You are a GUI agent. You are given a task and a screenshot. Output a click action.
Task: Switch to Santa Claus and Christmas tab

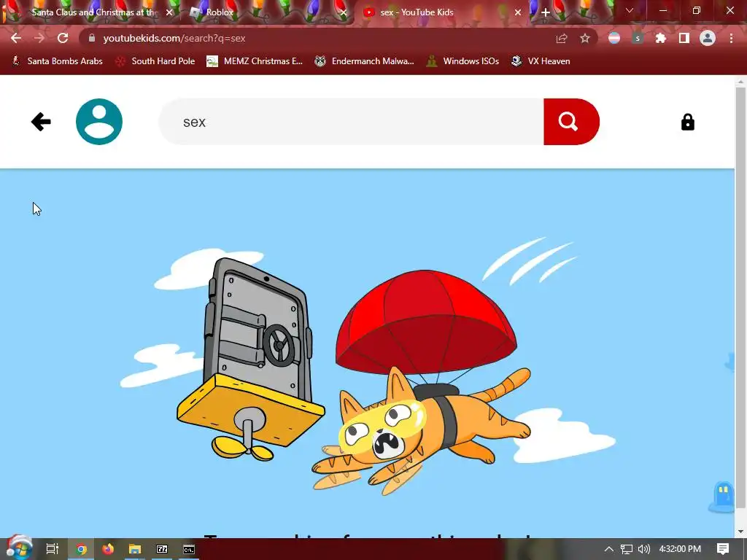(x=94, y=12)
